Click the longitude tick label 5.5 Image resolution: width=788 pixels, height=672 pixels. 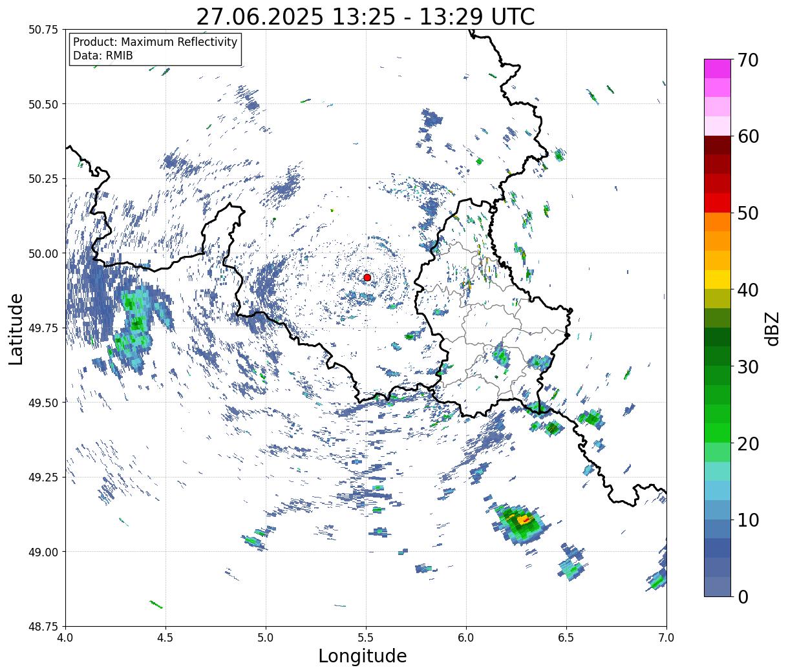pos(366,637)
